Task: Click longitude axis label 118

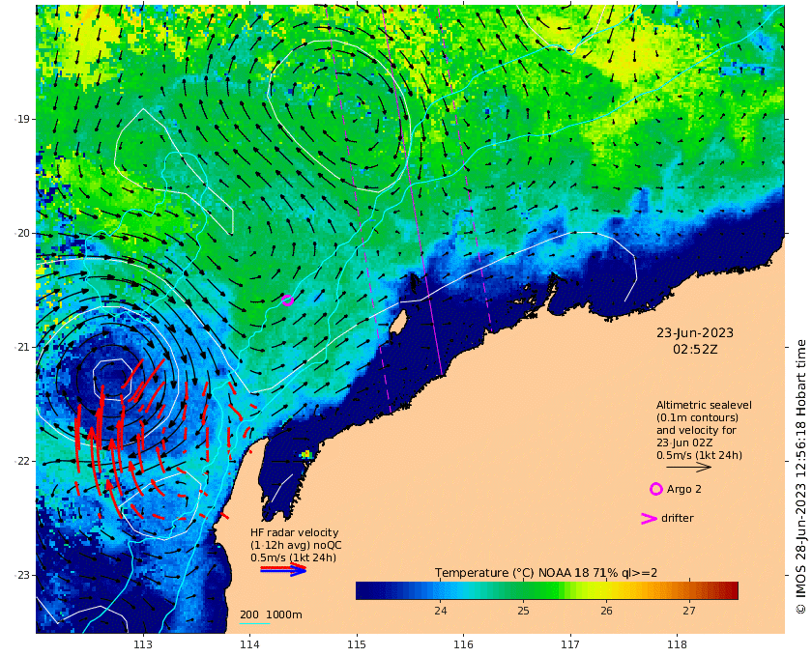Action: point(677,644)
